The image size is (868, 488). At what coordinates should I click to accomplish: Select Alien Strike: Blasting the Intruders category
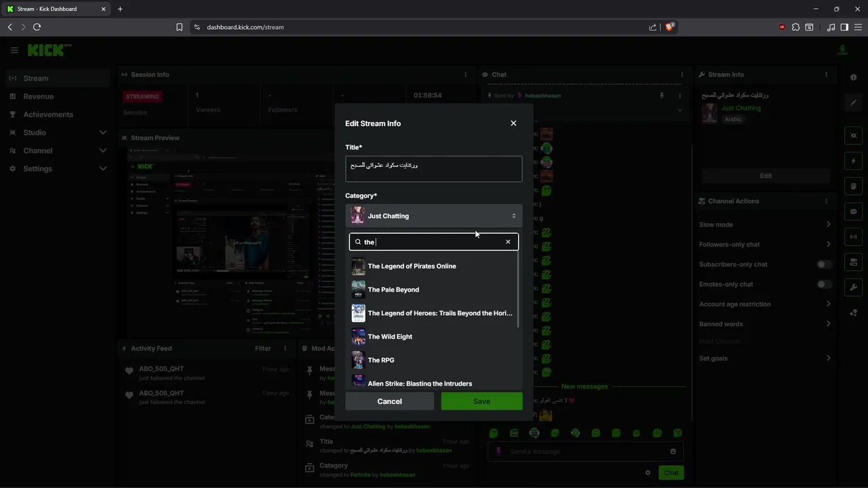click(433, 382)
